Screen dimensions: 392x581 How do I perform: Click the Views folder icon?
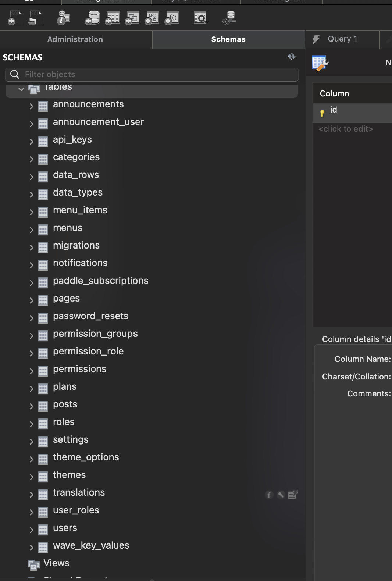[x=34, y=564]
